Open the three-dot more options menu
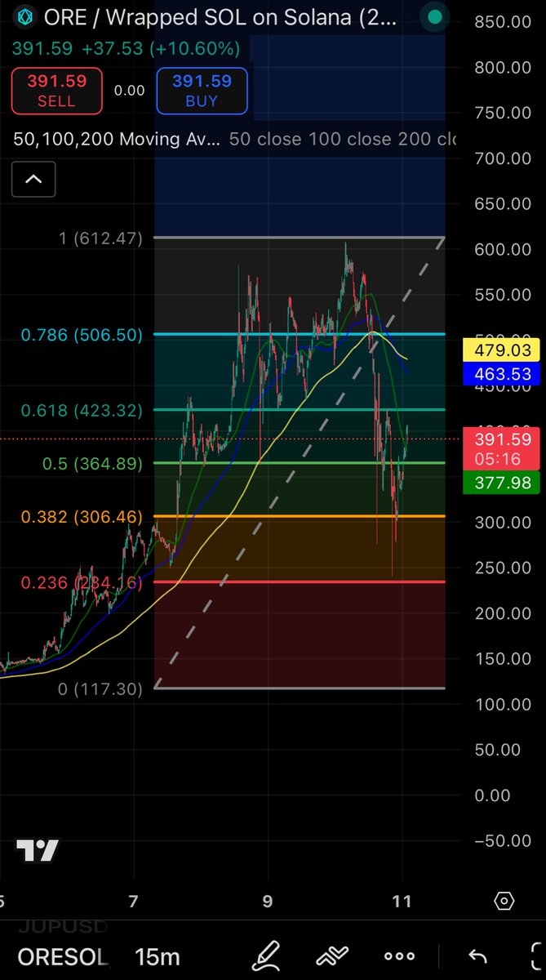Screen dimensions: 546x980 pos(399,955)
